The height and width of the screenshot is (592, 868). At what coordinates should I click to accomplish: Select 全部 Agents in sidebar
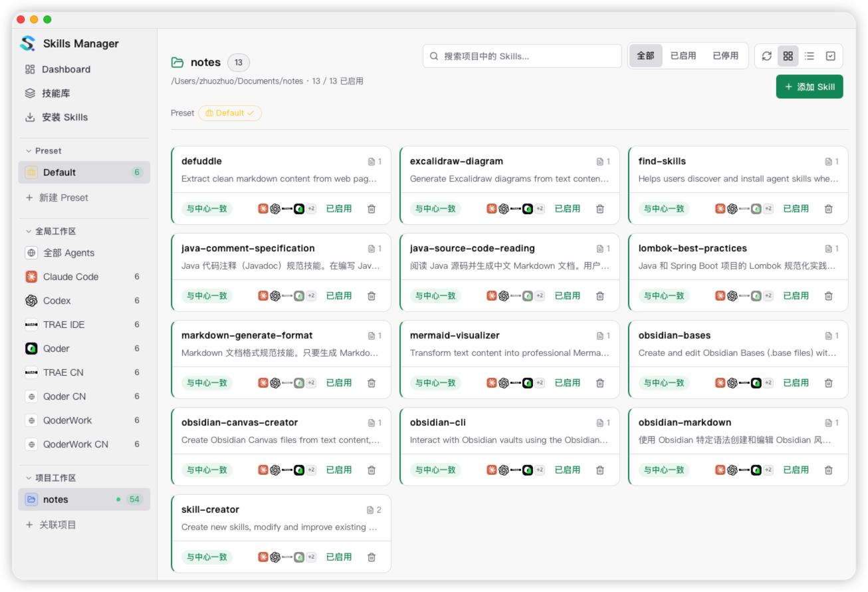click(x=84, y=253)
